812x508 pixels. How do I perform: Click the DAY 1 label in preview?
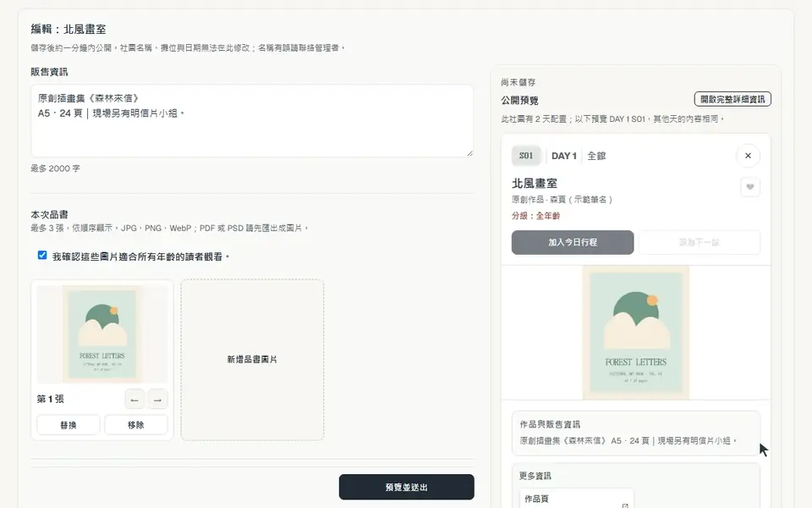click(x=564, y=156)
